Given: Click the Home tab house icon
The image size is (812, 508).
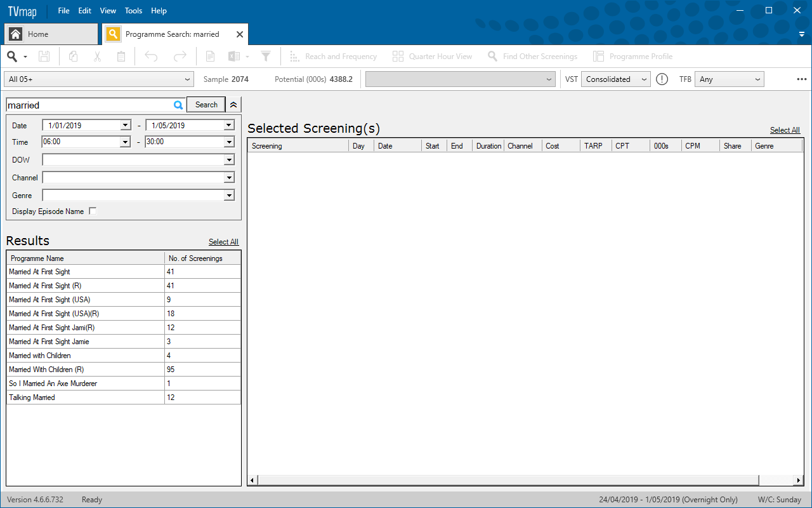Looking at the screenshot, I should 16,34.
